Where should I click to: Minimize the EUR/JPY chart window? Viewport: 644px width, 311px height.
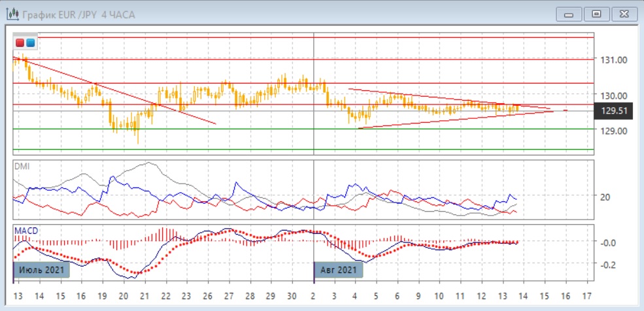pyautogui.click(x=569, y=14)
